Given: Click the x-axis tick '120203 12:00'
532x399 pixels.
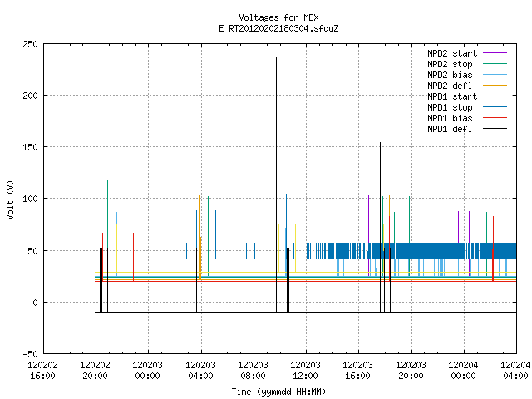Looking at the screenshot, I should tap(306, 371).
